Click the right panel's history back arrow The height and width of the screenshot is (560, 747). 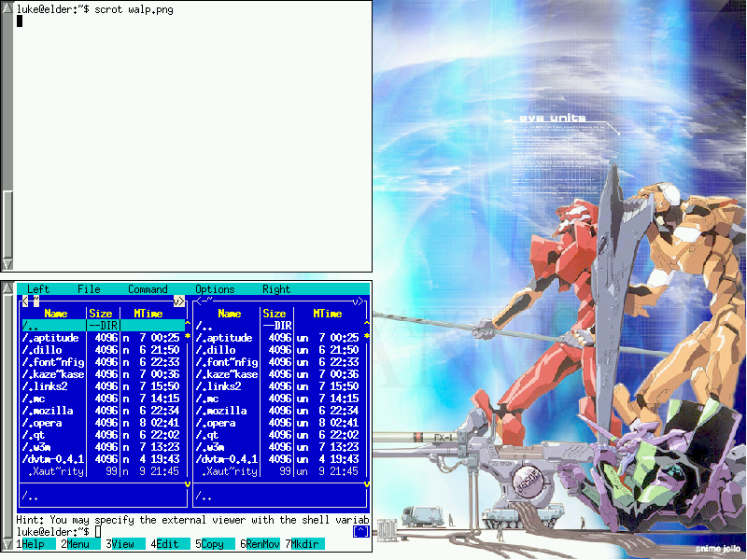click(x=199, y=301)
